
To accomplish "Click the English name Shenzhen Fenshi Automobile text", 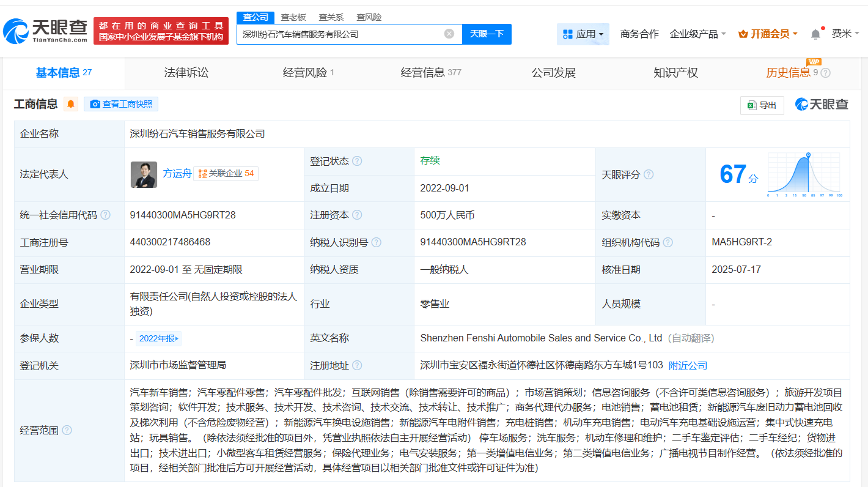I will tap(541, 338).
